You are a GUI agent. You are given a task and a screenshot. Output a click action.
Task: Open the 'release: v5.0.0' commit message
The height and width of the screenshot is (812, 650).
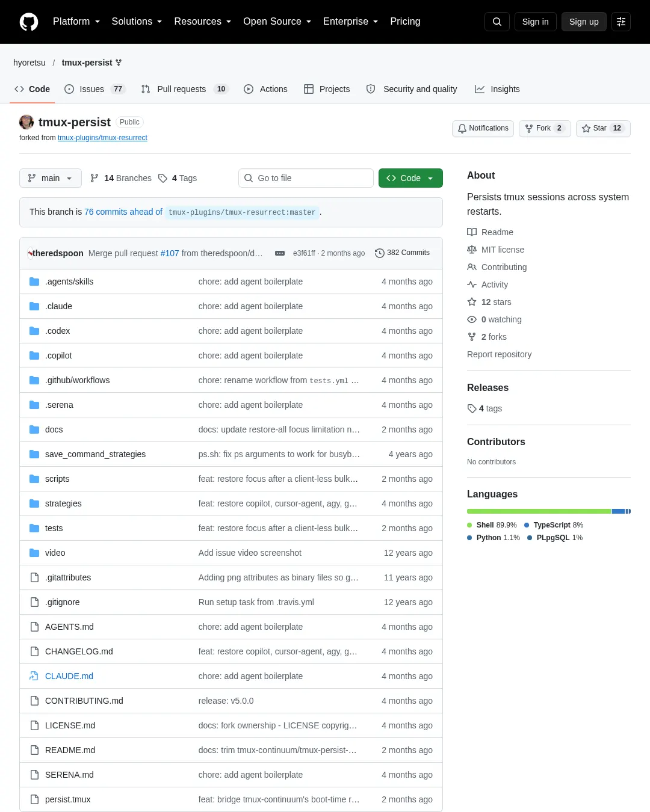click(x=226, y=701)
